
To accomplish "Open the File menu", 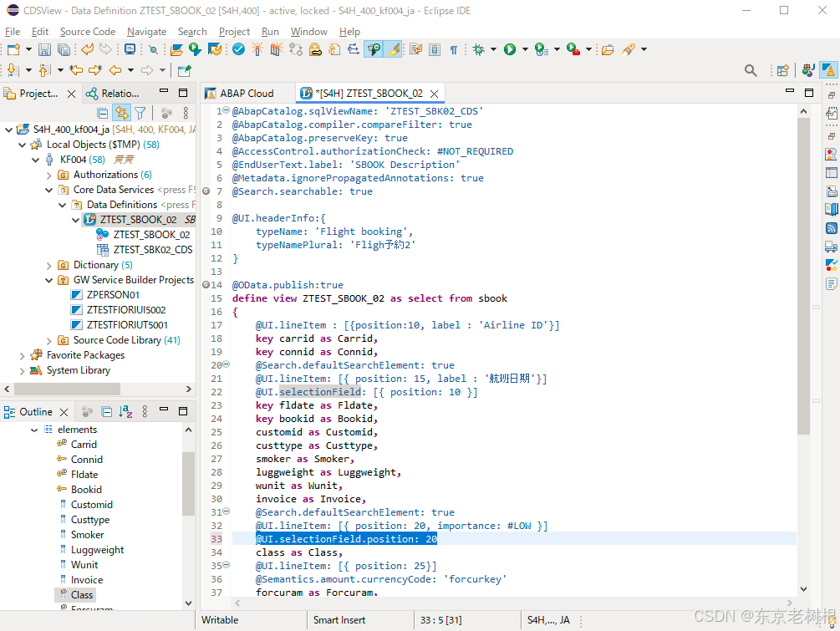I will click(13, 32).
